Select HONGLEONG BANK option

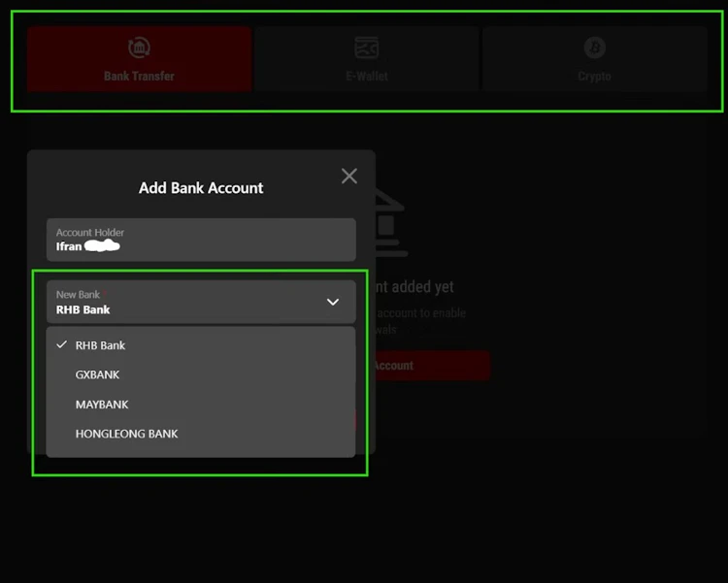click(x=201, y=434)
